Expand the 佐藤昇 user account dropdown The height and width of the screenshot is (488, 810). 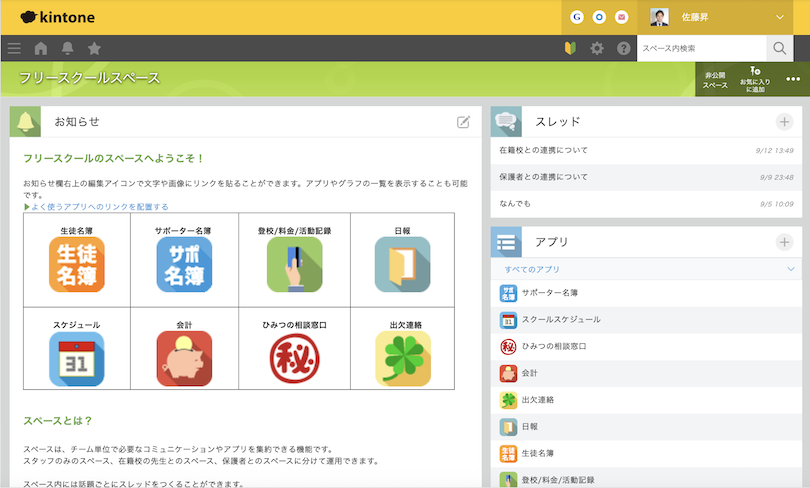(780, 17)
